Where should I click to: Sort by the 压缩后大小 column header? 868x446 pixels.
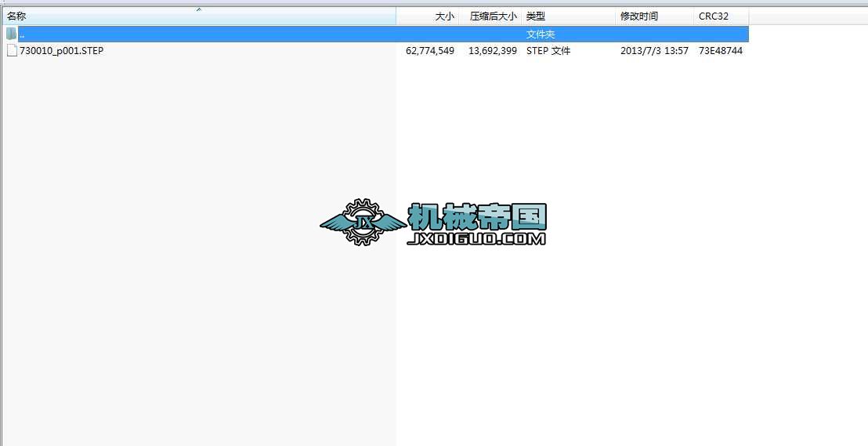click(x=490, y=16)
